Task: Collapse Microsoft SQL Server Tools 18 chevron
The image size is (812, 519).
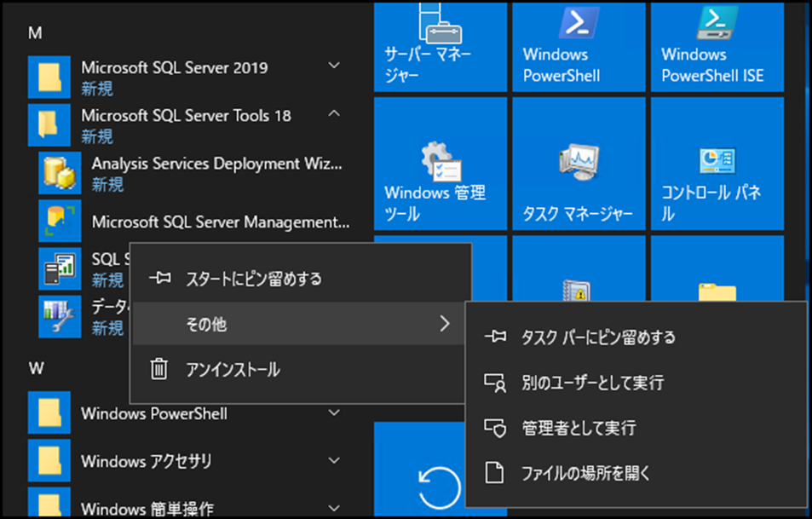Action: coord(335,113)
